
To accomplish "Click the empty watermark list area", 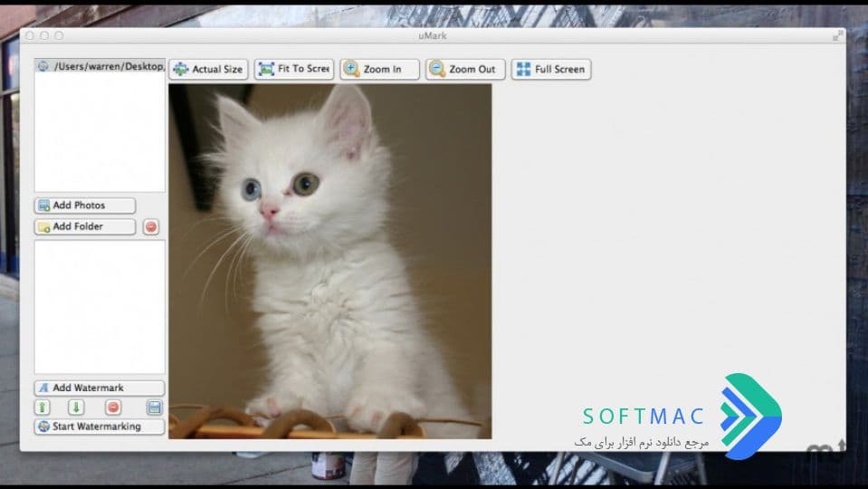I will 100,307.
